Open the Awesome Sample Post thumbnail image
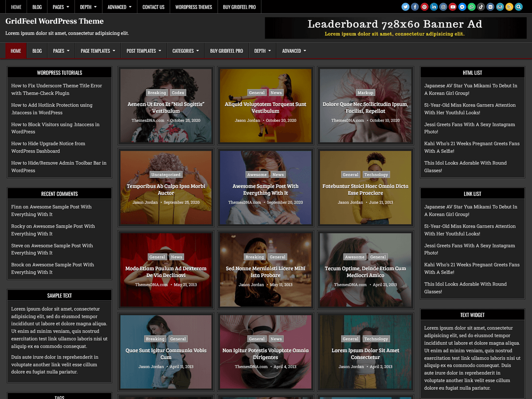Image resolution: width=532 pixels, height=399 pixels. 265,187
